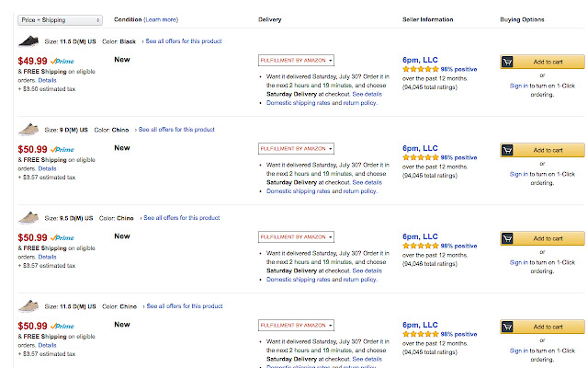Click Prime badge on Chino size 9.5 offer
588x368 pixels.
tap(62, 237)
